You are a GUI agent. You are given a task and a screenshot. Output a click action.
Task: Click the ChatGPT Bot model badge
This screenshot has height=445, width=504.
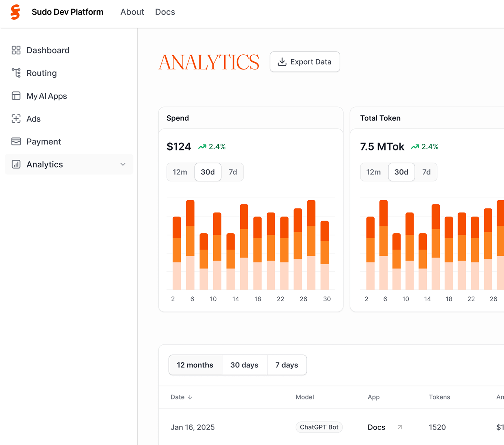click(319, 427)
